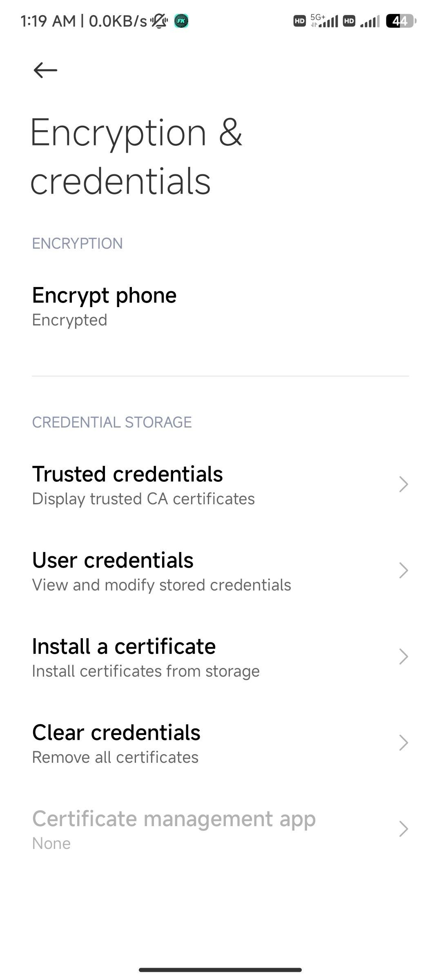Screen dimensions: 441x980
Task: Tap the back arrow icon
Action: (45, 70)
